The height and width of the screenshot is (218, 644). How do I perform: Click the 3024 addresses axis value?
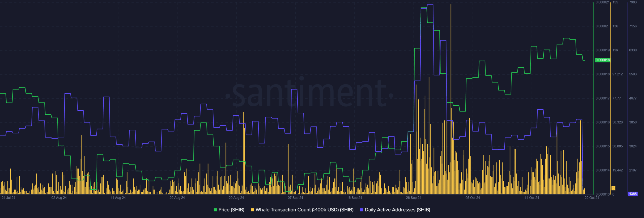pos(633,146)
